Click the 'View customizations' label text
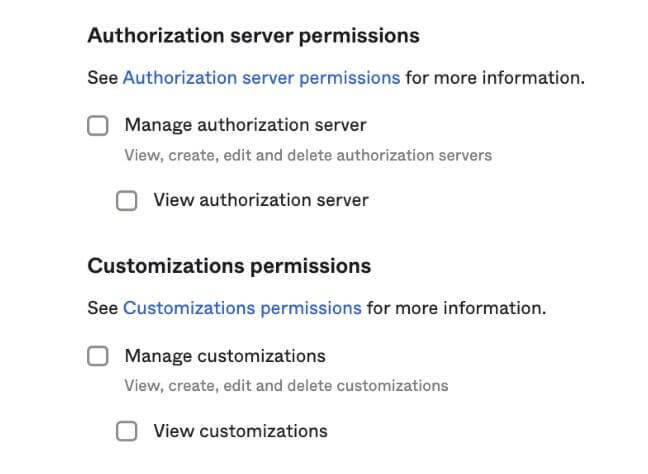This screenshot has height=474, width=648. click(240, 432)
